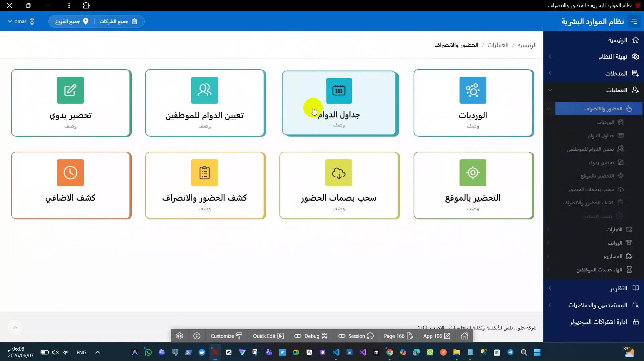Screen dimensions: 644x361
Task: Click the كشف الاضافي card title
Action: coord(70,198)
